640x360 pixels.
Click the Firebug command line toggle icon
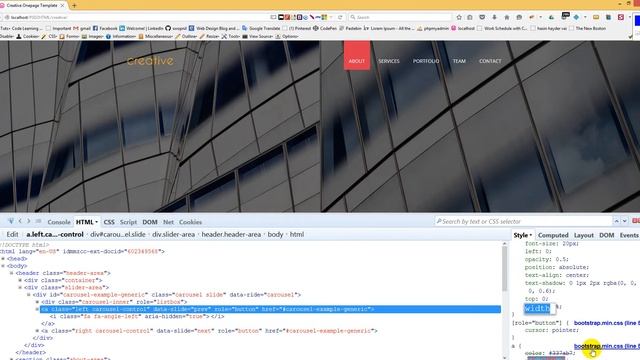[38, 221]
